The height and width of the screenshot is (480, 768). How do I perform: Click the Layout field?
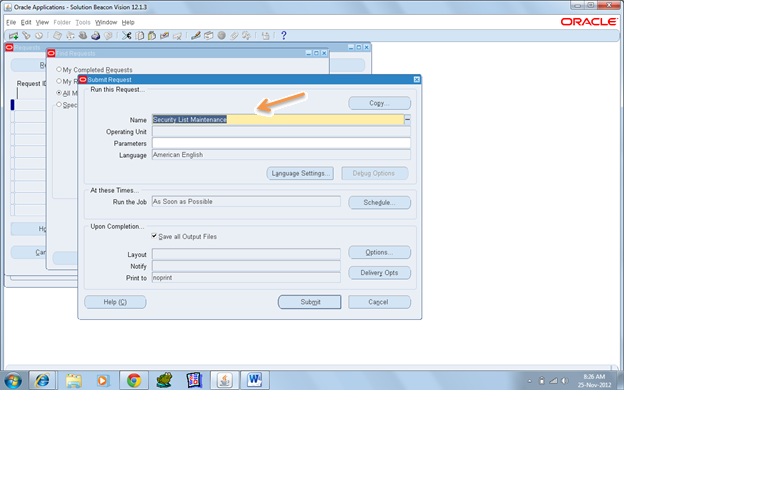[246, 254]
